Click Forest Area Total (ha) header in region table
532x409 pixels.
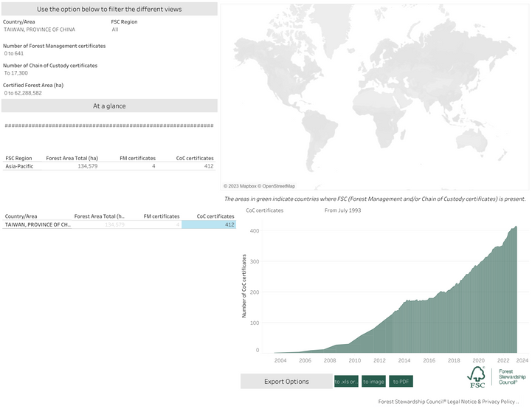(72, 158)
